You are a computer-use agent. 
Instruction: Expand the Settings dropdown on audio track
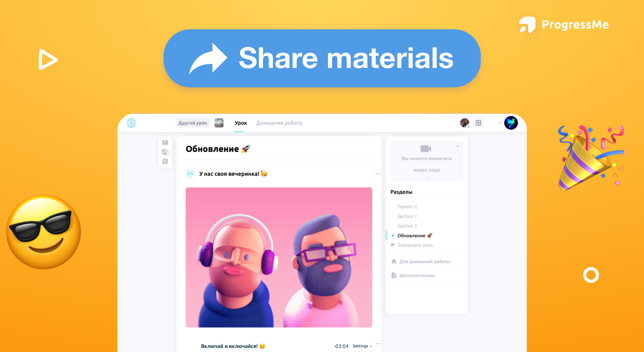357,345
